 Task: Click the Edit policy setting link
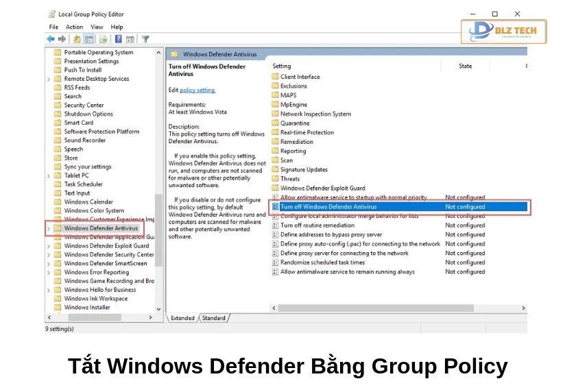click(197, 90)
